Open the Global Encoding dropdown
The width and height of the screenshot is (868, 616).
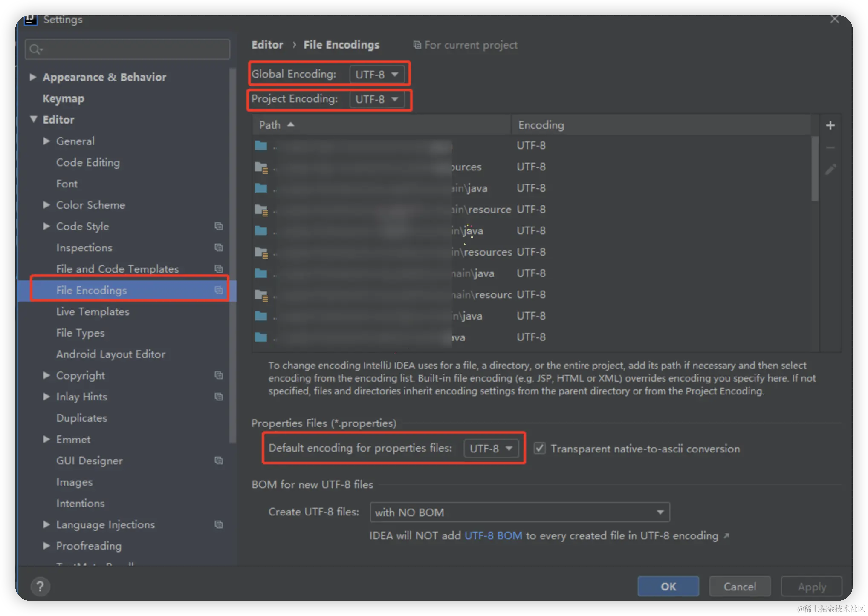[x=377, y=75]
